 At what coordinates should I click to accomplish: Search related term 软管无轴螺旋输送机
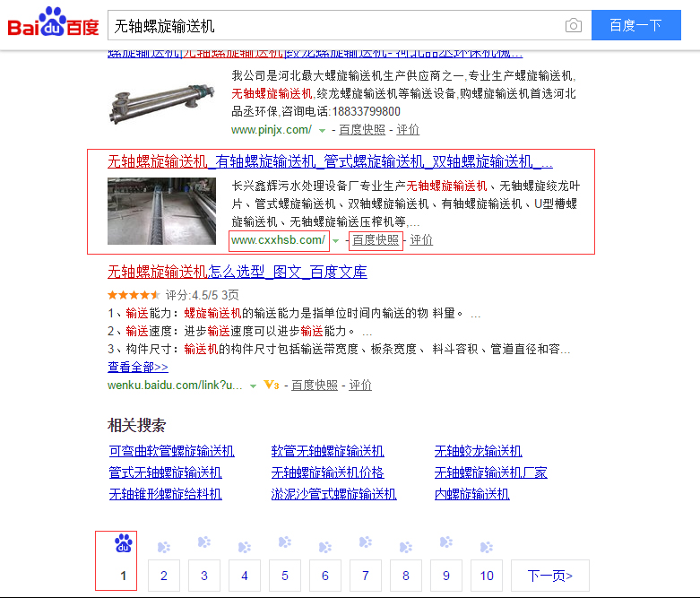point(328,451)
